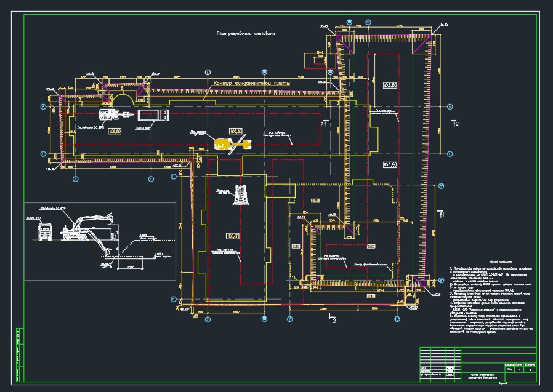Image resolution: width=553 pixels, height=392 pixels.
Task: Select the excavator label in the section view
Action: pos(53,208)
